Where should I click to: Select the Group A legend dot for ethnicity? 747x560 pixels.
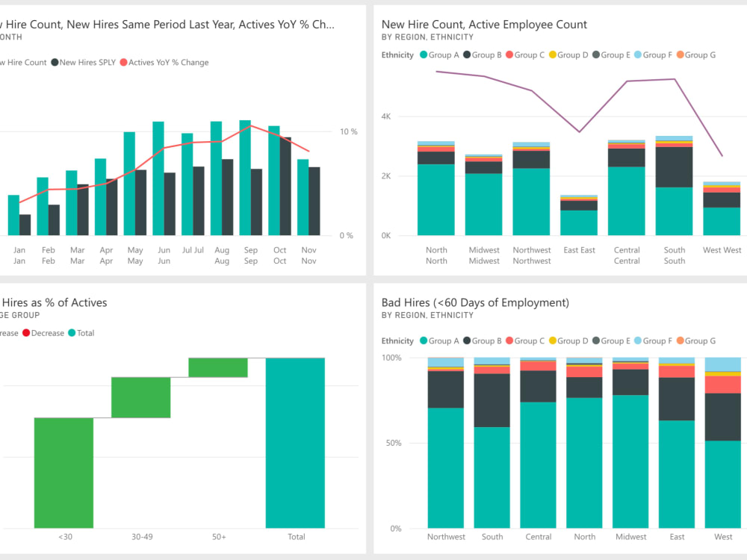pos(423,55)
